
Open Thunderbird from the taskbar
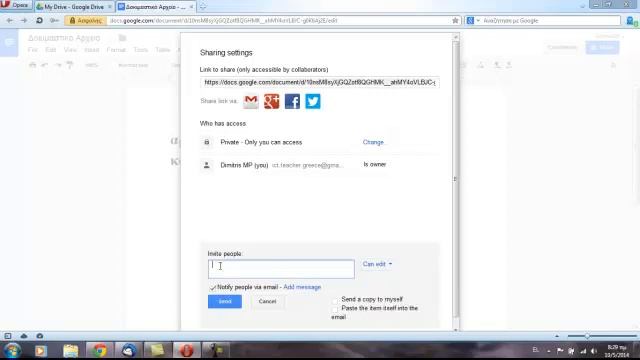128,351
